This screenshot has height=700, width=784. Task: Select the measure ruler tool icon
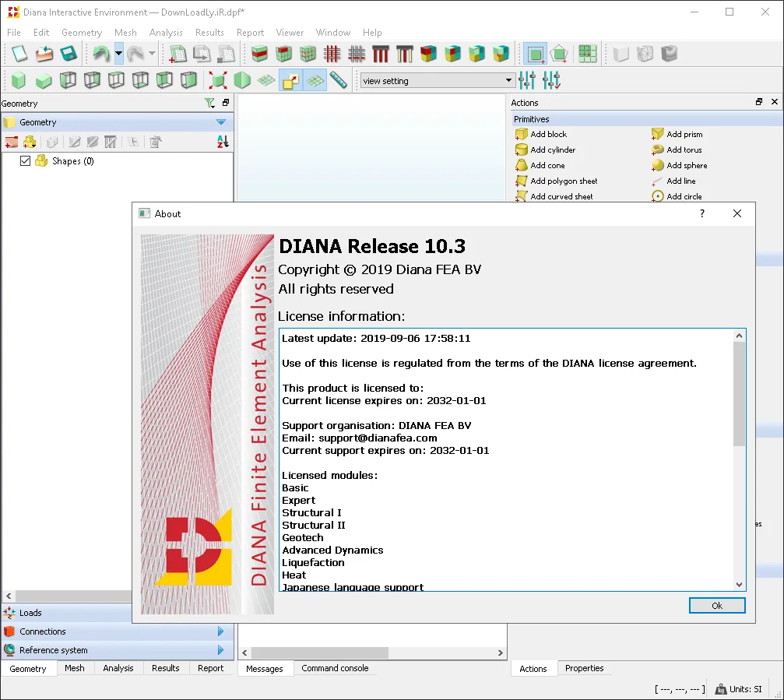[x=339, y=80]
